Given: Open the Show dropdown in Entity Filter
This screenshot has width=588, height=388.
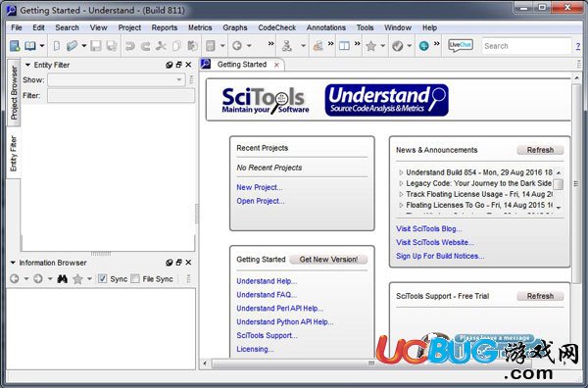Looking at the screenshot, I should [117, 79].
